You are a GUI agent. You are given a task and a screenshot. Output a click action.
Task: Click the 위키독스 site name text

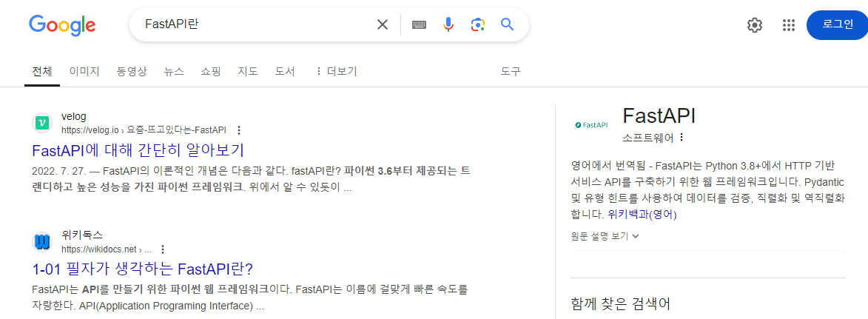click(82, 235)
